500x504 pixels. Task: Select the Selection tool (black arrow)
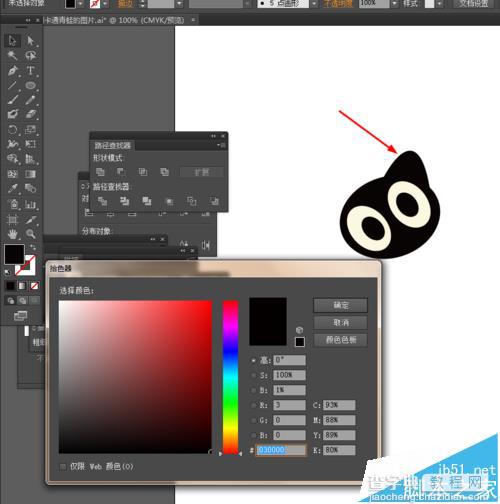click(13, 41)
